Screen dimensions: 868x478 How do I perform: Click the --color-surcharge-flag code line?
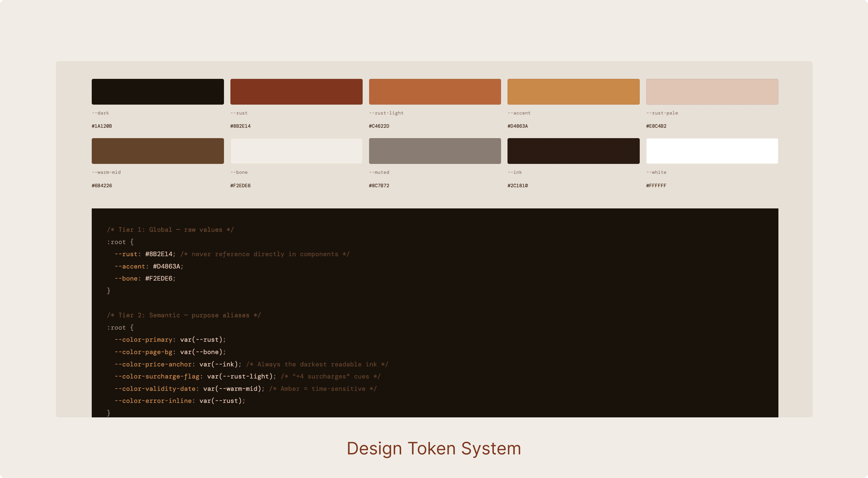(196, 376)
